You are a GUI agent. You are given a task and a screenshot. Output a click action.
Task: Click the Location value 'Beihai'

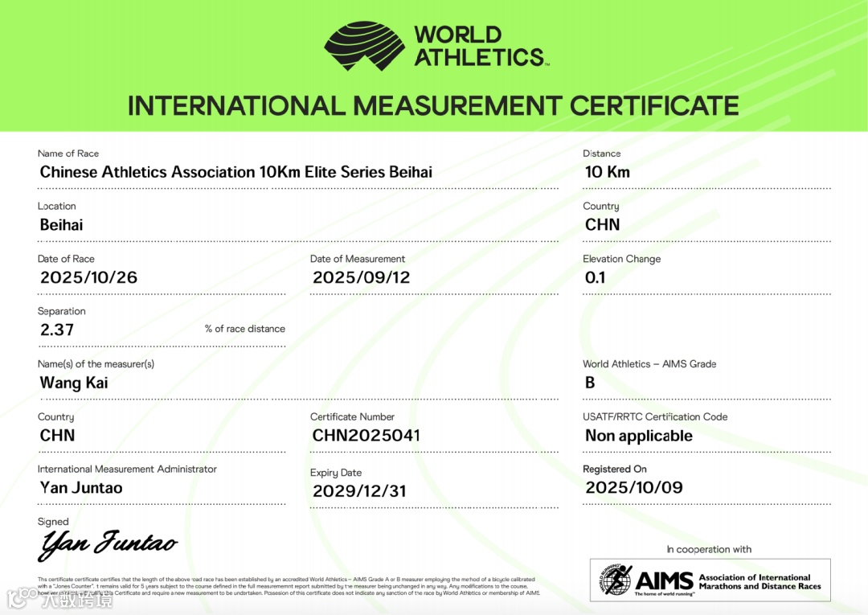click(61, 225)
